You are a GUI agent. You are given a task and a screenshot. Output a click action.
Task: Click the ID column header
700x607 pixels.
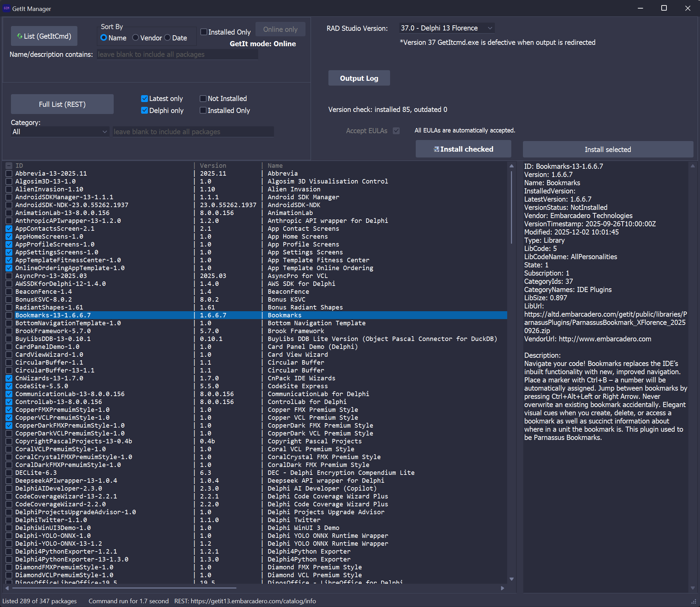19,166
